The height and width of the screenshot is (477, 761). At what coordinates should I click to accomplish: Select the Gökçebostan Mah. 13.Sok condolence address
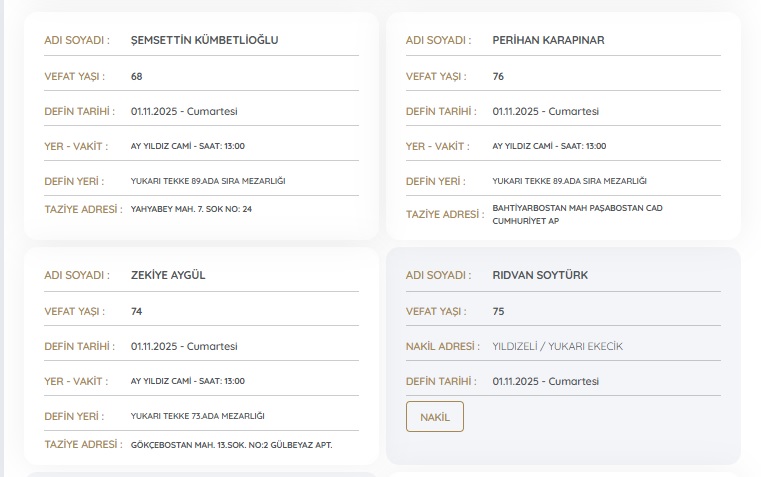231,444
